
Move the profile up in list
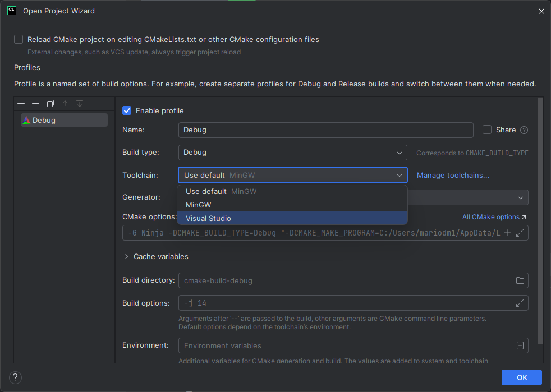tap(65, 104)
